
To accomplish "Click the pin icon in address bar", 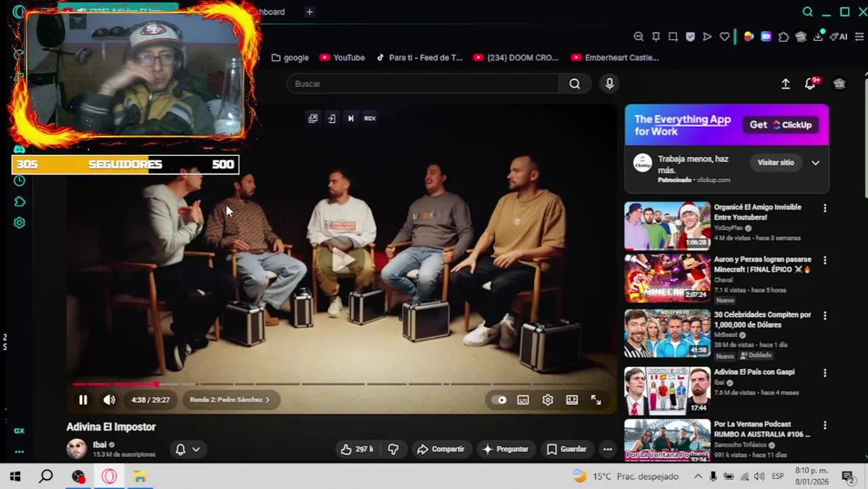I will coord(656,37).
